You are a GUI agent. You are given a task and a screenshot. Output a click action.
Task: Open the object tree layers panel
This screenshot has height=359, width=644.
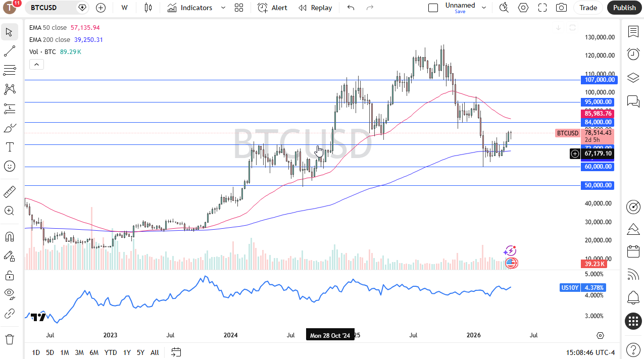point(633,78)
